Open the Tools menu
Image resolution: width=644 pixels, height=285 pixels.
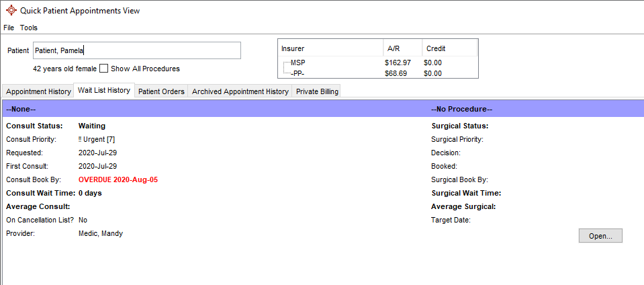click(x=29, y=28)
